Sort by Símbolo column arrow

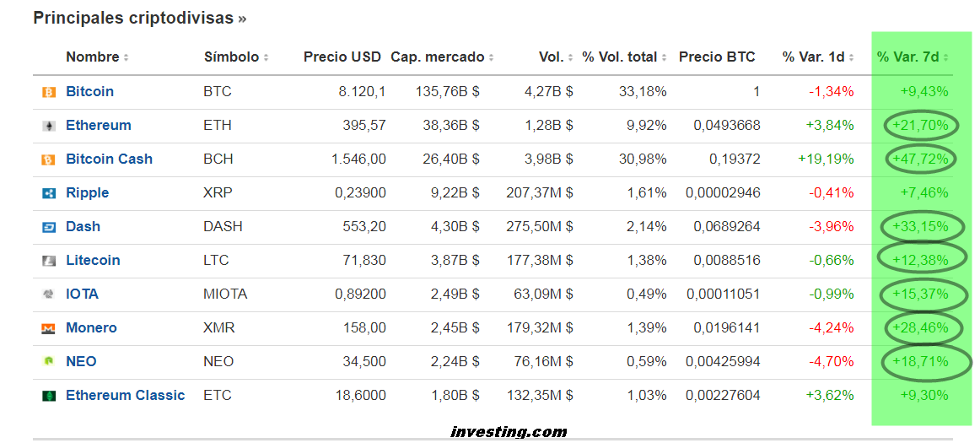(266, 58)
